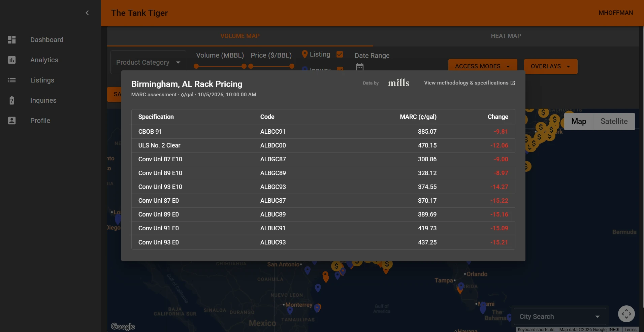
Task: Open the map Terms link
Action: click(631, 329)
